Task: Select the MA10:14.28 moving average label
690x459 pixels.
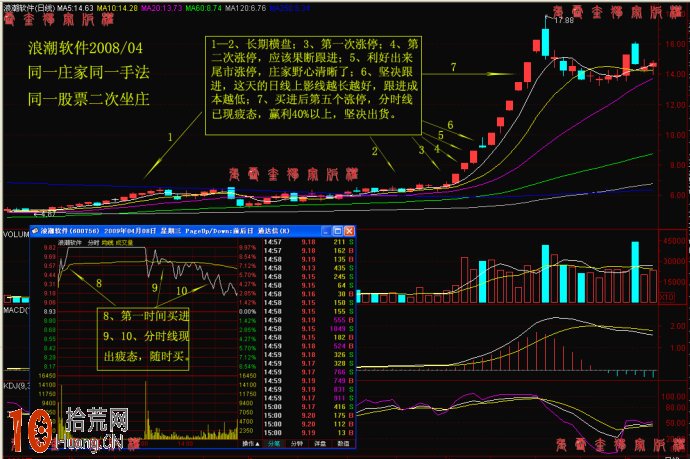Action: 117,8
